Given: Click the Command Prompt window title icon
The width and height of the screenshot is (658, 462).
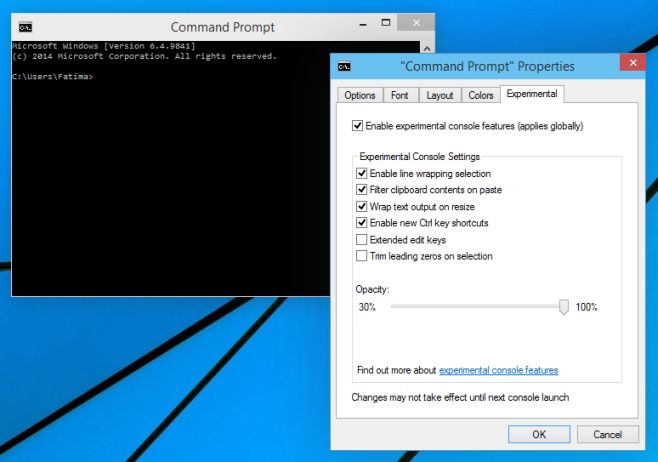Looking at the screenshot, I should (25, 27).
